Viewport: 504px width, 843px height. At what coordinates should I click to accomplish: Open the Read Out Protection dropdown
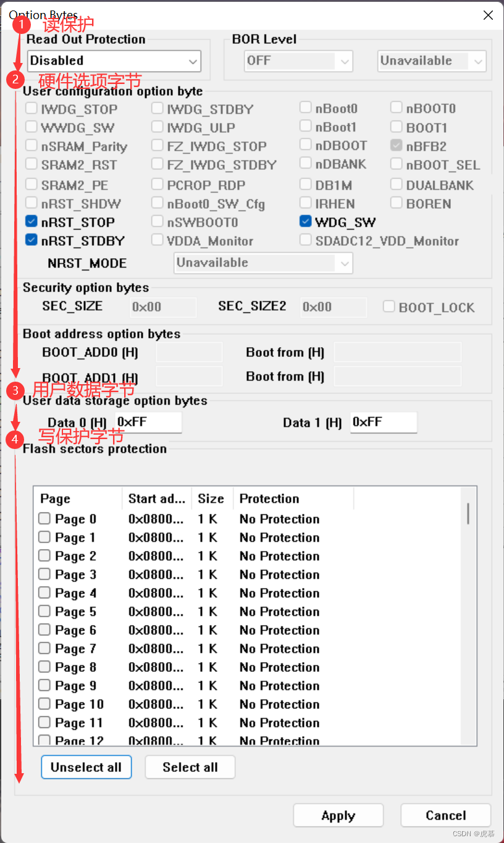point(114,61)
